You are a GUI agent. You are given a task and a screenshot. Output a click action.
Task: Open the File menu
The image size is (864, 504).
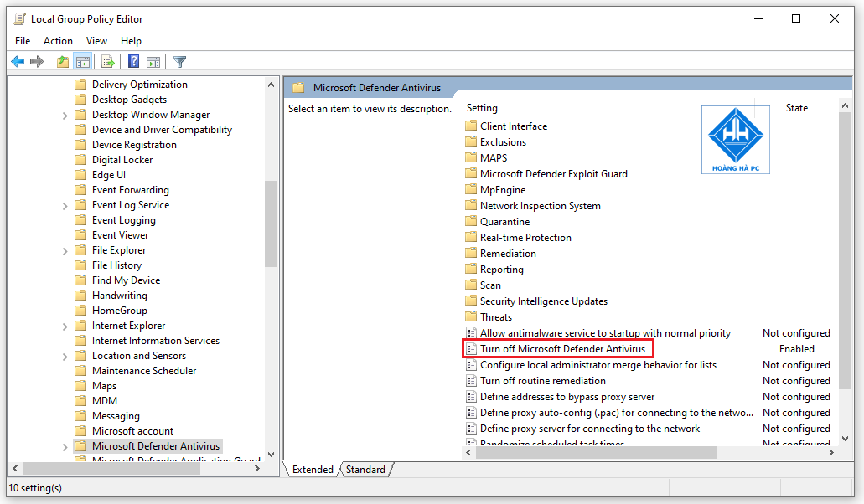point(23,41)
